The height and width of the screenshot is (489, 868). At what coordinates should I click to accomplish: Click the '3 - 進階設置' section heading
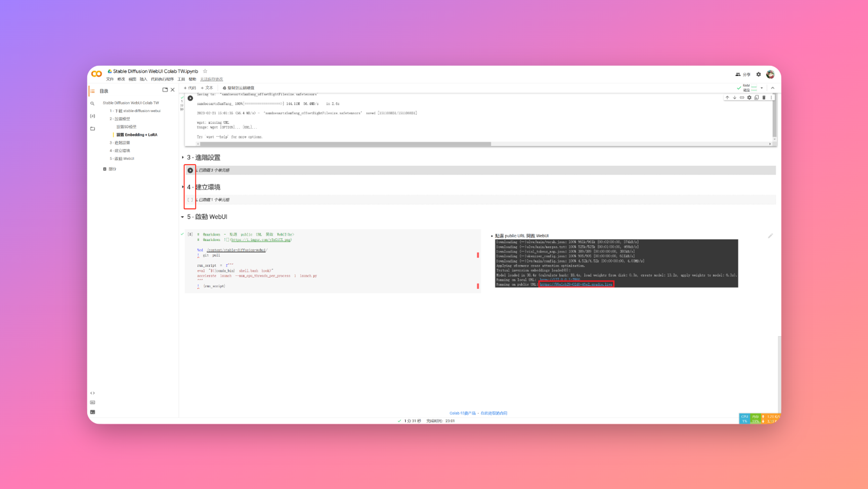[x=204, y=158]
